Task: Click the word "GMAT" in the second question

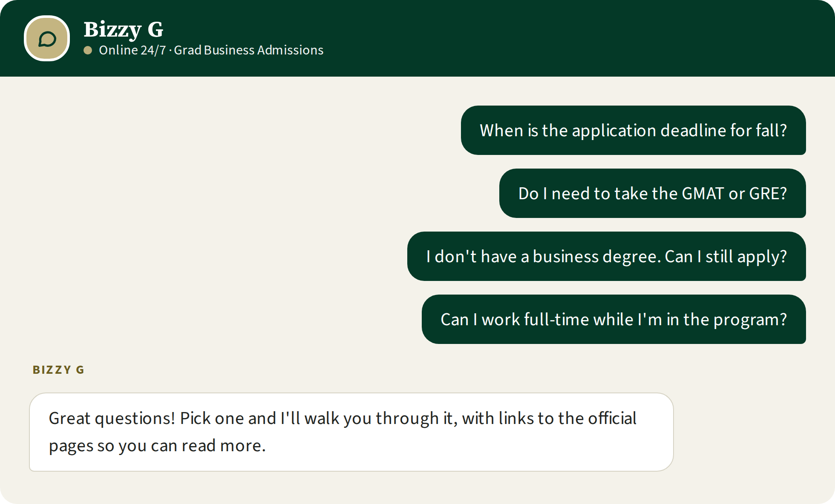Action: [703, 193]
